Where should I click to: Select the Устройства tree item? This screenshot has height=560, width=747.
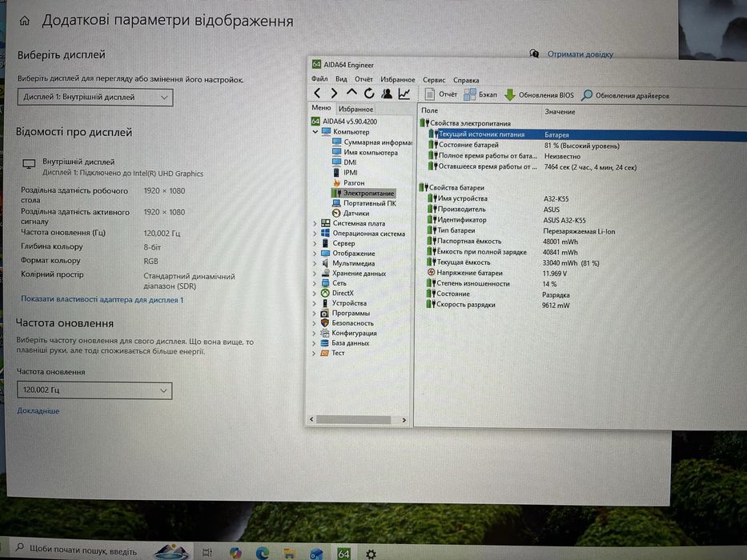(343, 303)
